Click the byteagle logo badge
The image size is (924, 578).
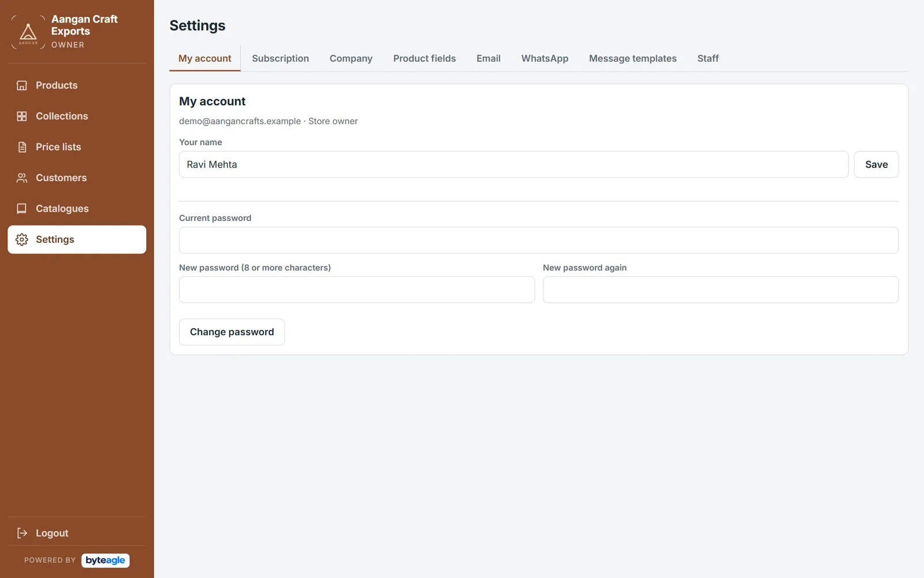click(106, 560)
